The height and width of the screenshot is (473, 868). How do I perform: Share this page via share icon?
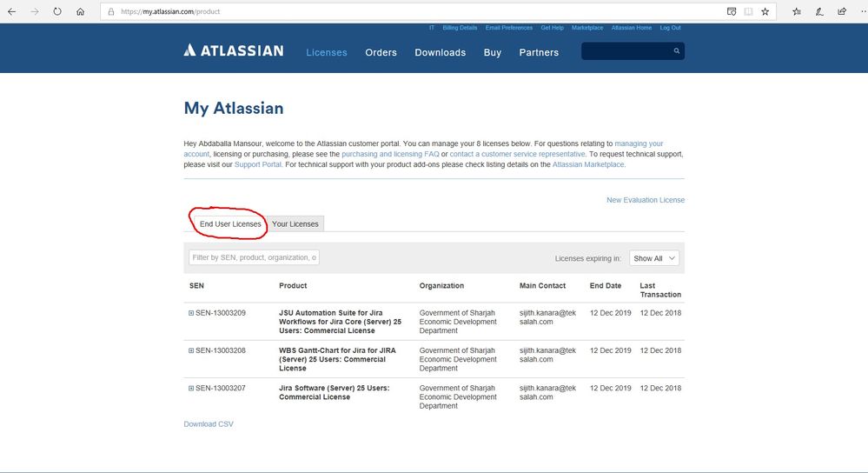842,11
